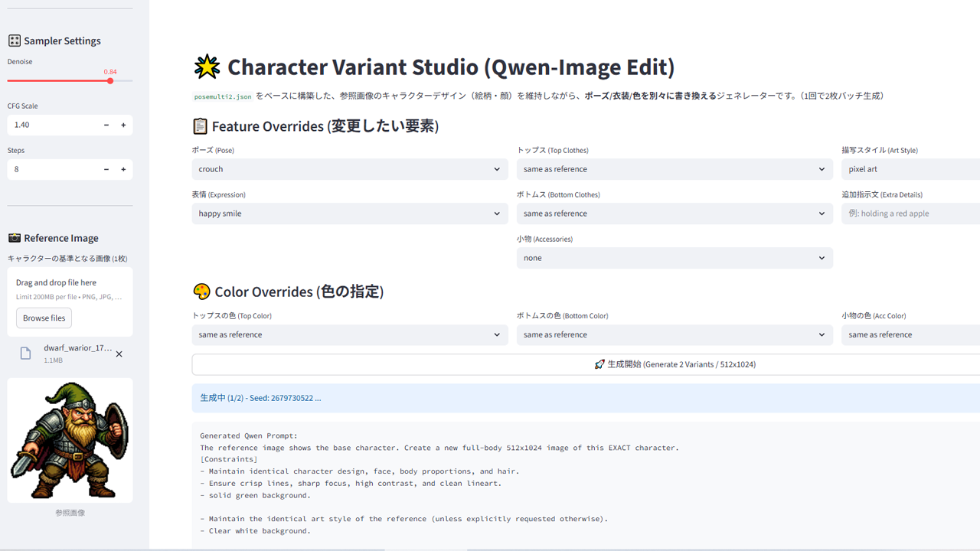Click the uploaded file document icon
This screenshot has height=551, width=980.
(25, 354)
